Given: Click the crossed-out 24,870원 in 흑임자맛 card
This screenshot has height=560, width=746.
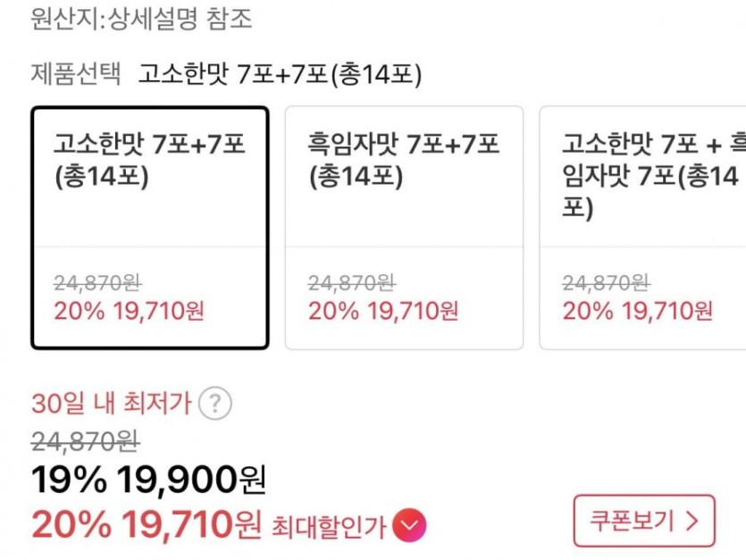Looking at the screenshot, I should pyautogui.click(x=352, y=283).
